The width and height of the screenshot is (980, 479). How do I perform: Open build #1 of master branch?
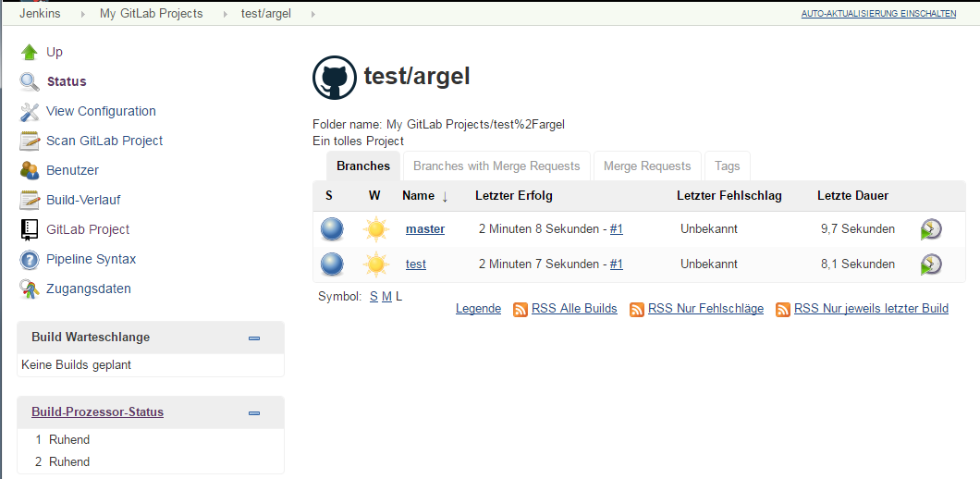(x=617, y=229)
